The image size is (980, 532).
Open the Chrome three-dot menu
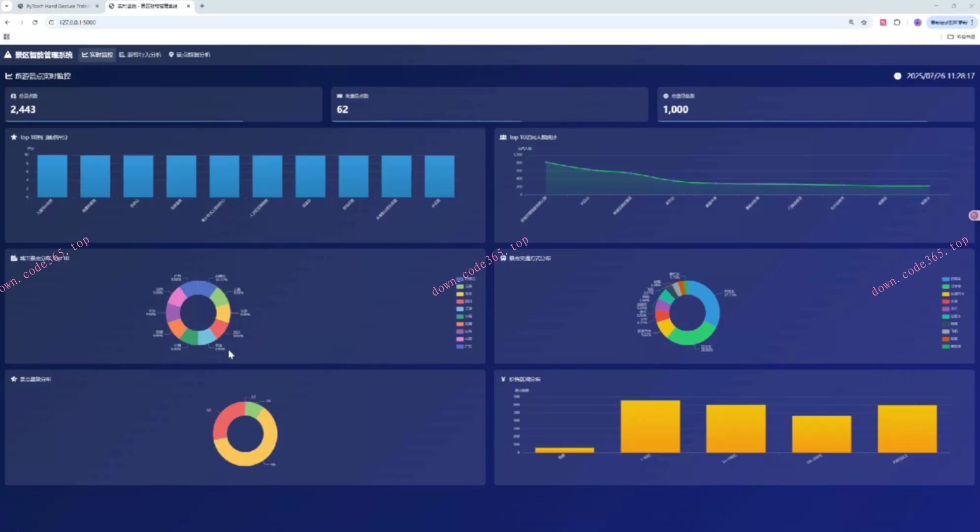972,22
